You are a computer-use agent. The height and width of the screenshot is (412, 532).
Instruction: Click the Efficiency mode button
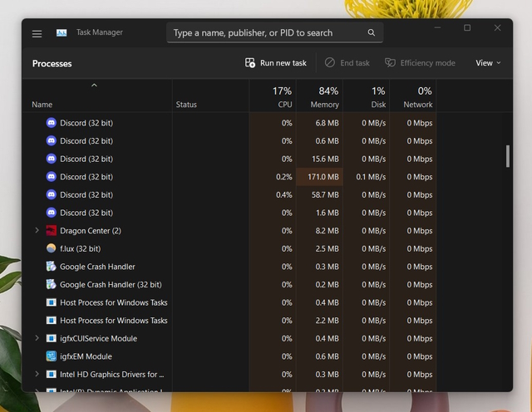click(420, 63)
